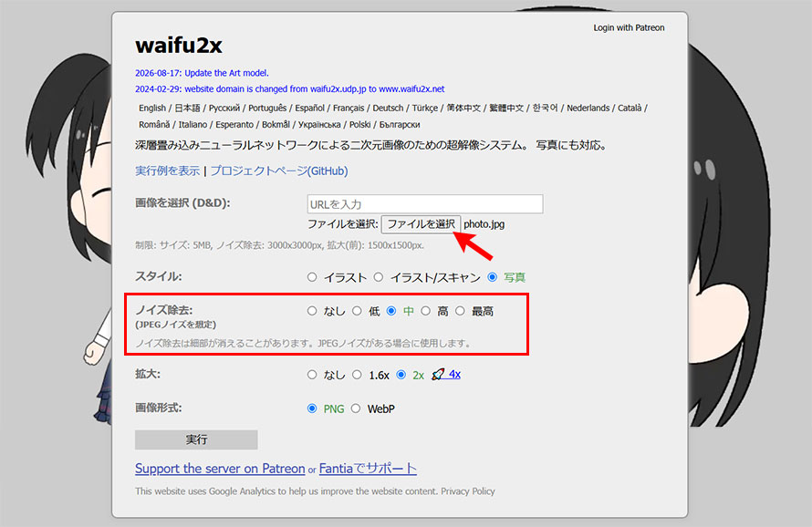Image resolution: width=812 pixels, height=527 pixels.
Task: Switch language to Nederlands
Action: pyautogui.click(x=588, y=108)
